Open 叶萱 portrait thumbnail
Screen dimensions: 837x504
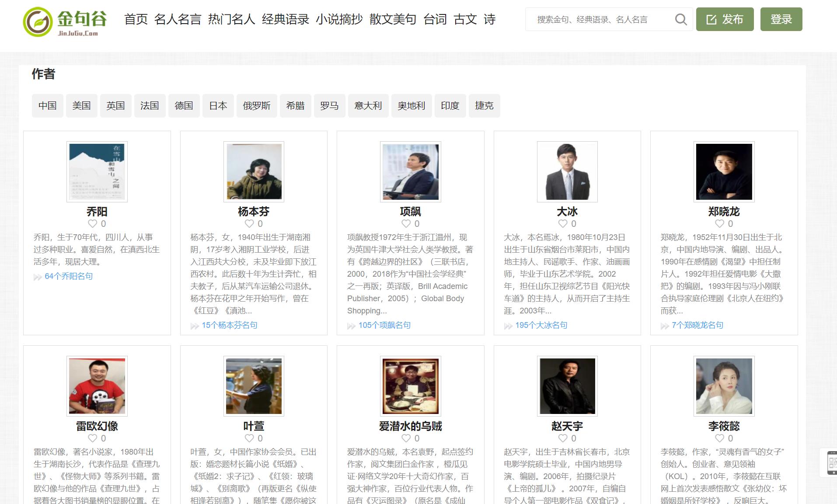point(254,386)
